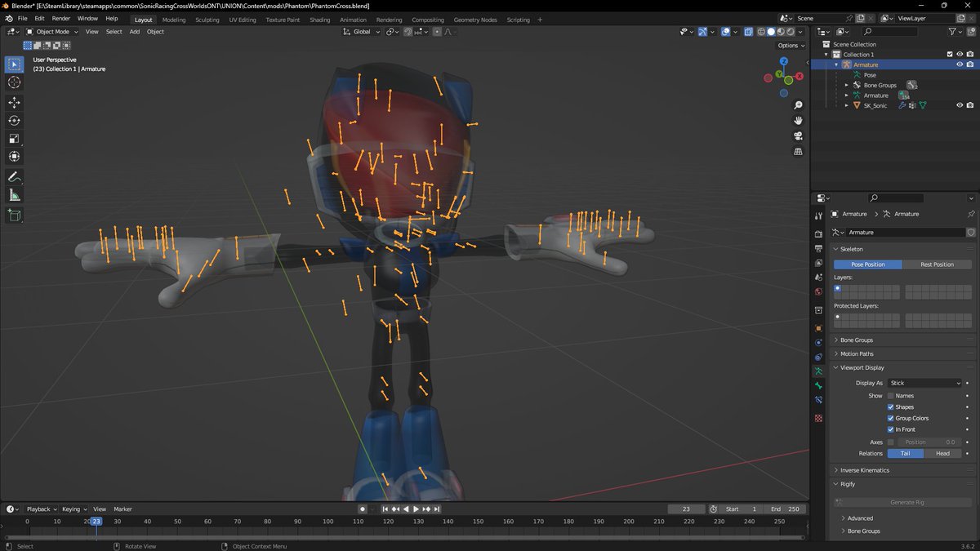
Task: Open the Display As Stick dropdown
Action: point(925,383)
